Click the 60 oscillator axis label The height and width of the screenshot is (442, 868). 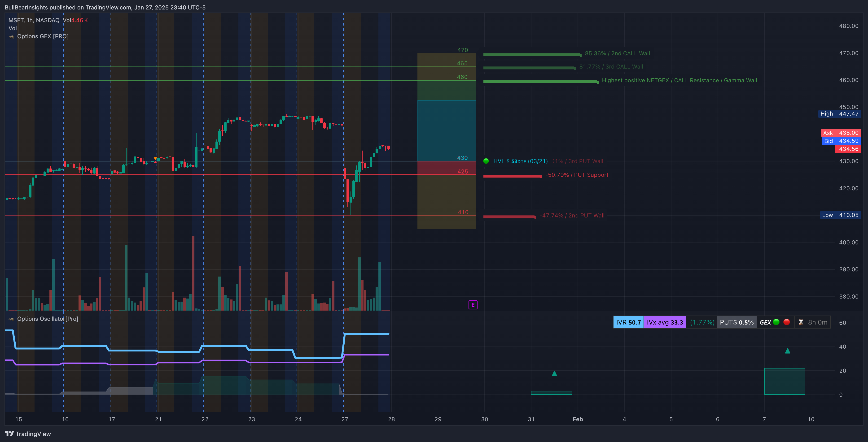(x=842, y=323)
